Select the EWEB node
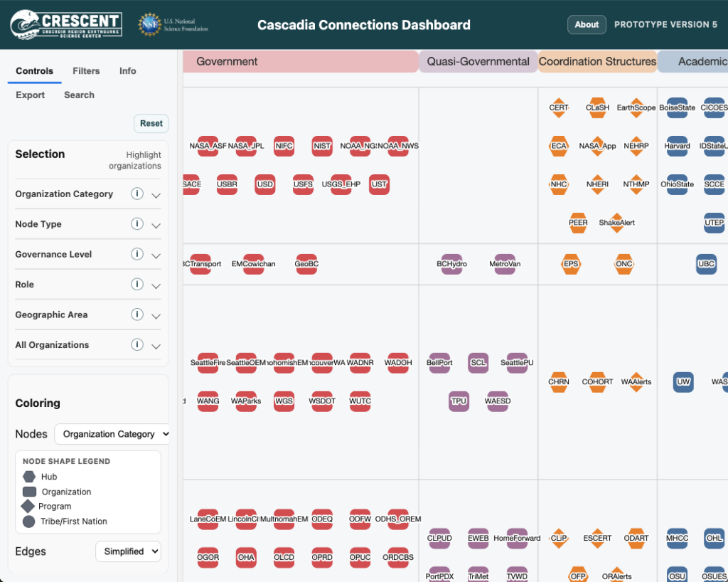This screenshot has height=582, width=728. [478, 539]
